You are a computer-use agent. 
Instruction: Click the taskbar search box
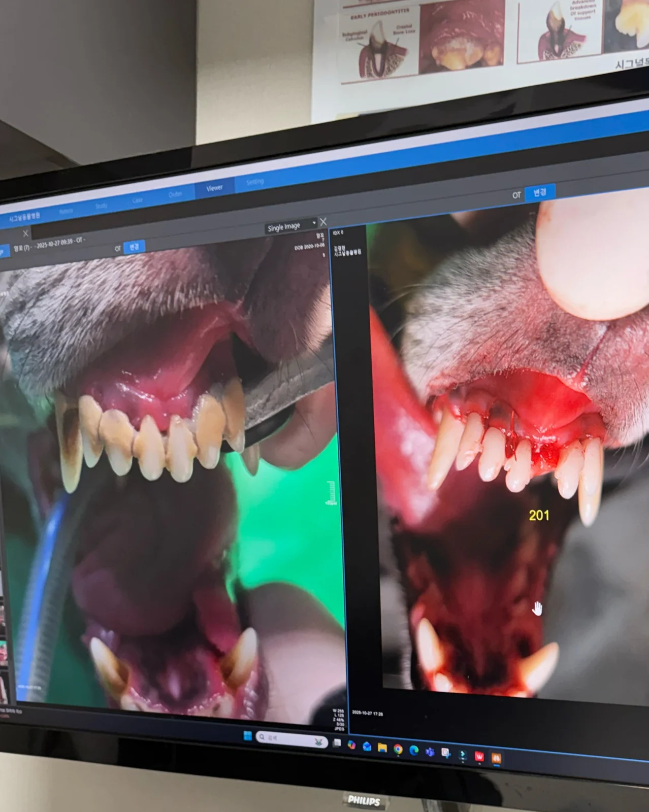click(x=291, y=739)
